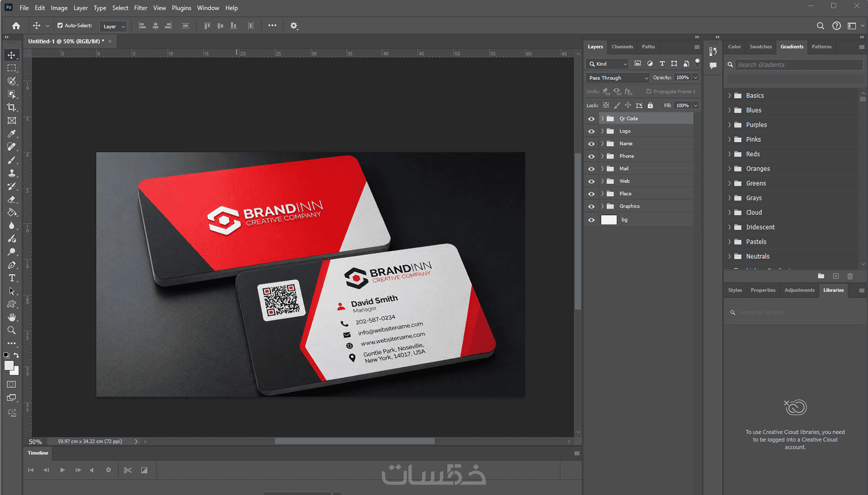Select the Horizontal Type tool
Viewport: 868px width, 495px height.
(x=12, y=278)
